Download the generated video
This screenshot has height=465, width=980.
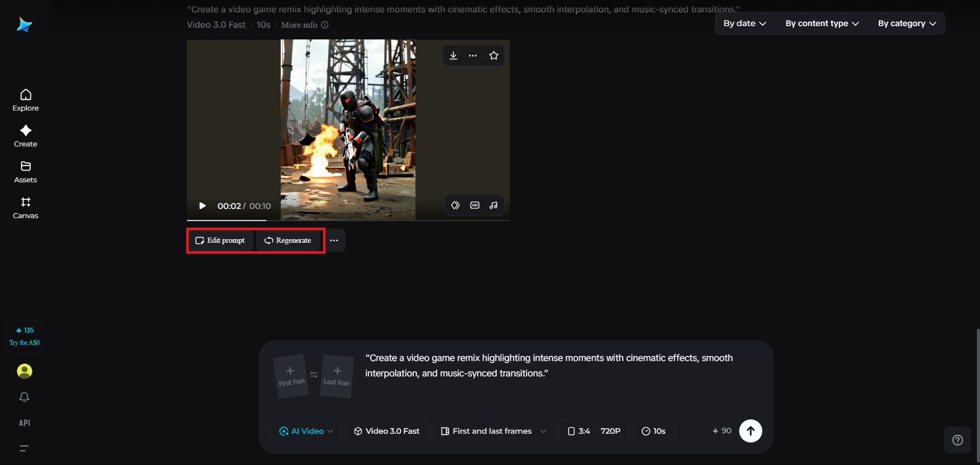[x=453, y=55]
